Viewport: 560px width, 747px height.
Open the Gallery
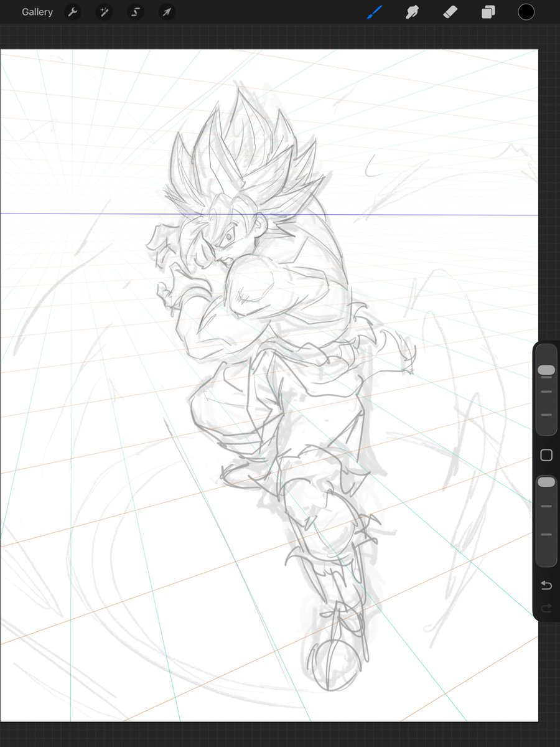pyautogui.click(x=37, y=12)
